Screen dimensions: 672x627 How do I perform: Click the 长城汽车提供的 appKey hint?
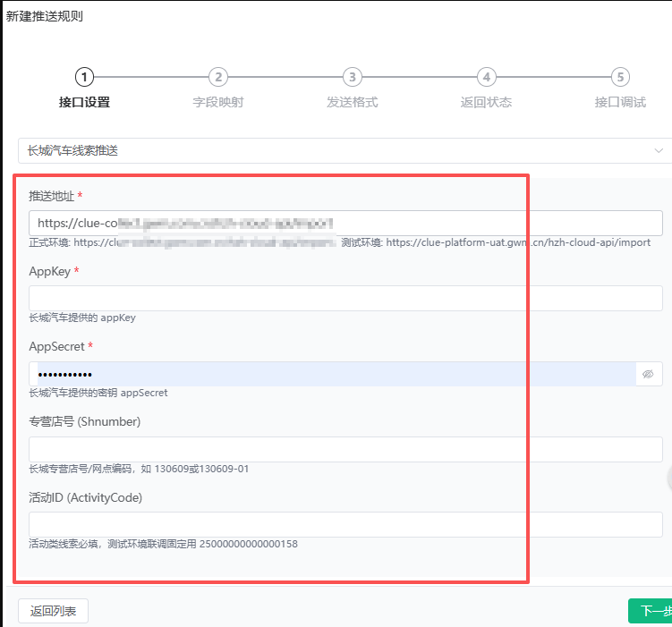[82, 318]
